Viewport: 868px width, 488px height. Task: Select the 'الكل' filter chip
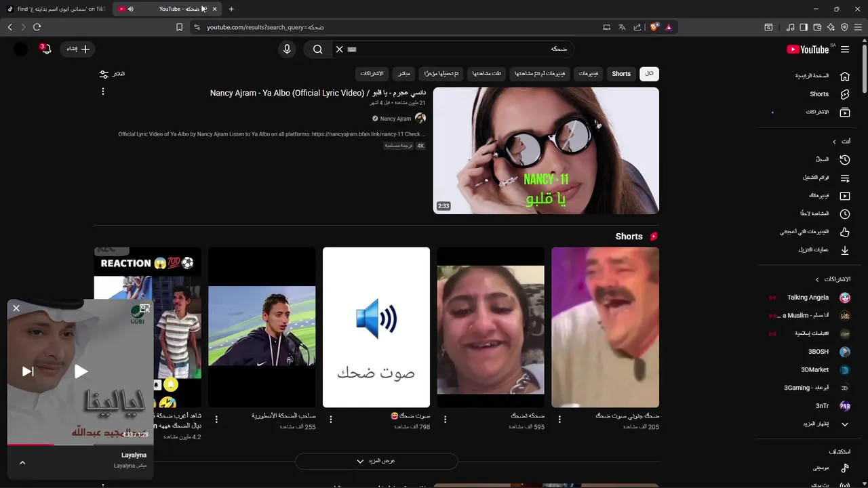(649, 74)
